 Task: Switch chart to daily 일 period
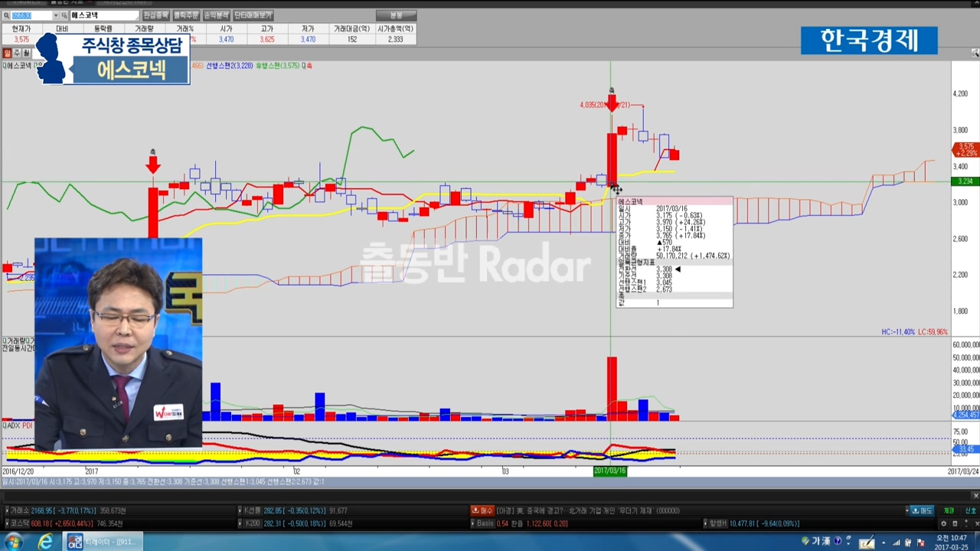tap(7, 53)
